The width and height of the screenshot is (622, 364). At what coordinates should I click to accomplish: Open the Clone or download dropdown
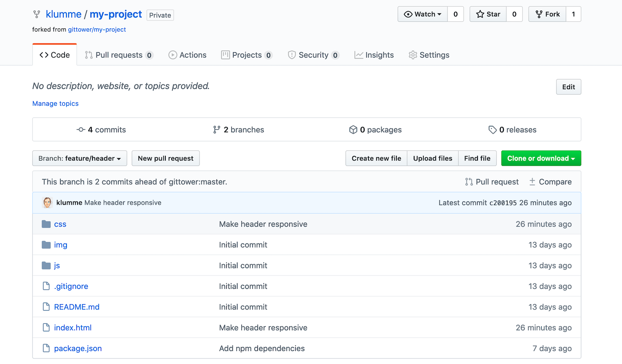[x=541, y=158]
